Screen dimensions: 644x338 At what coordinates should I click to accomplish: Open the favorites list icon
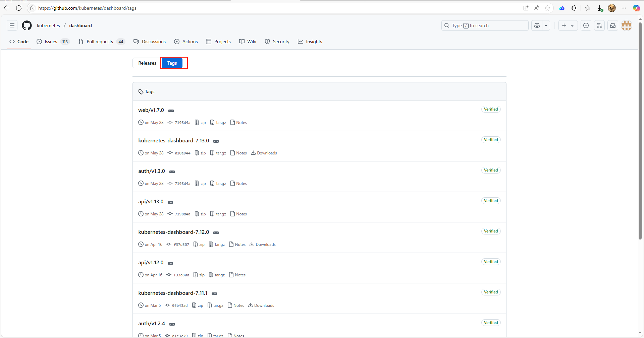[588, 8]
